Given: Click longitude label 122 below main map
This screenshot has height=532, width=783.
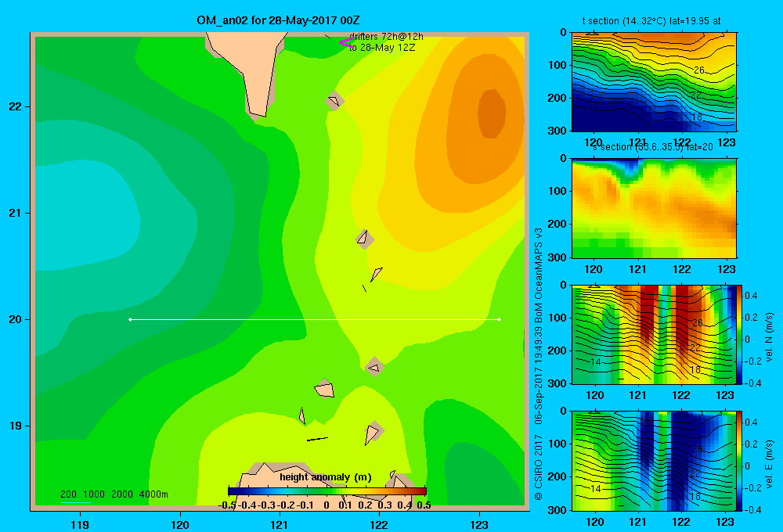Looking at the screenshot, I should point(380,524).
